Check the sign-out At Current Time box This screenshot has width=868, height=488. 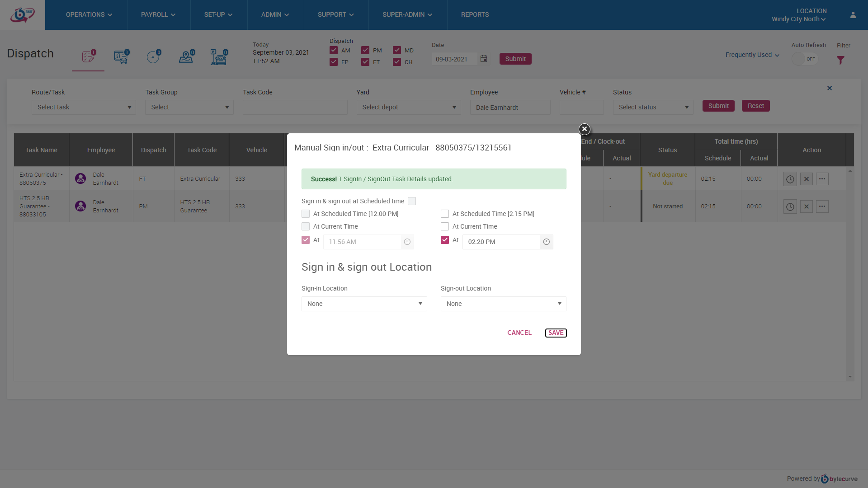pos(445,226)
